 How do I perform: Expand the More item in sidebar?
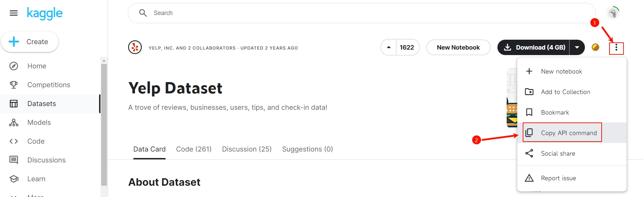click(14, 195)
